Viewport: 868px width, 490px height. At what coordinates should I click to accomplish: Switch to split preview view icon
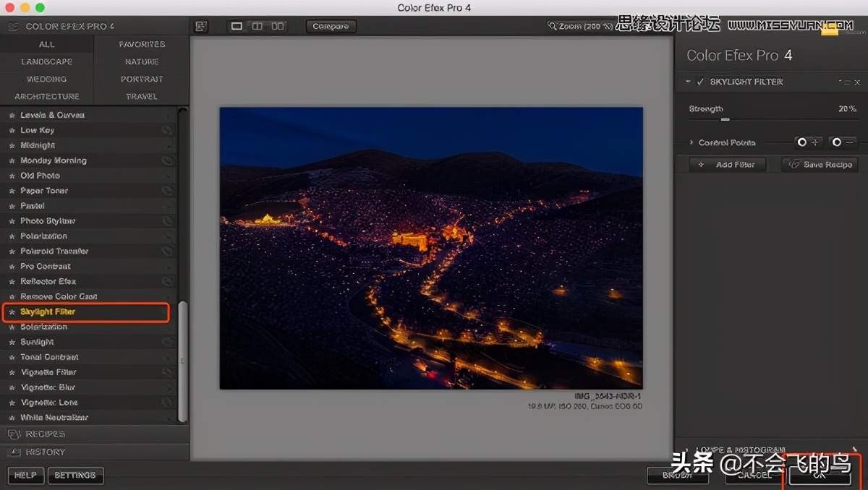[x=257, y=25]
